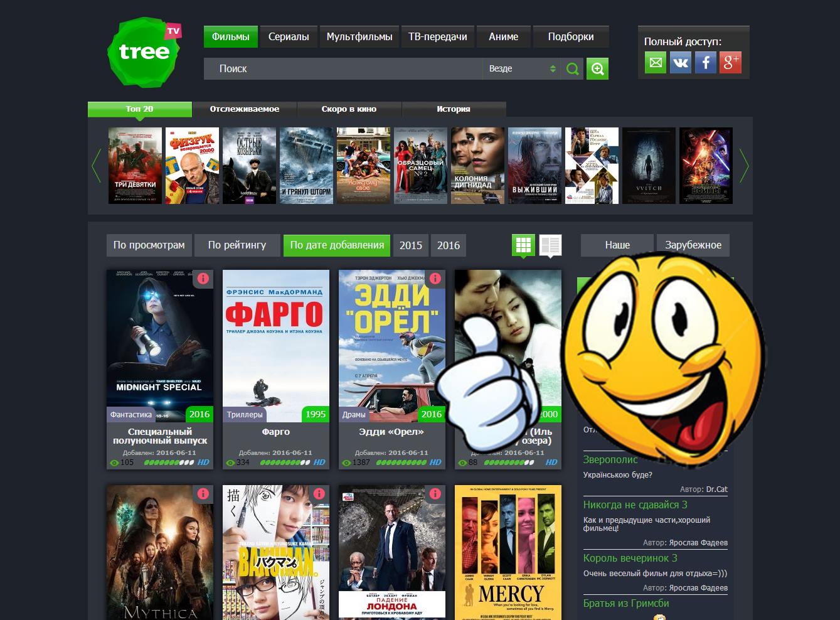This screenshot has height=620, width=840.
Task: Open Острые козырьки poster in carousel
Action: 249,166
